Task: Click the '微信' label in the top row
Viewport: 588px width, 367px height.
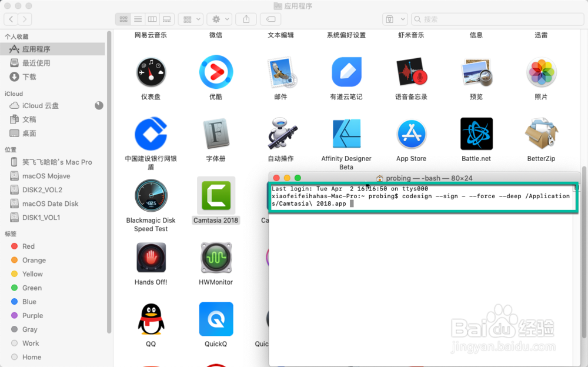Action: (216, 35)
